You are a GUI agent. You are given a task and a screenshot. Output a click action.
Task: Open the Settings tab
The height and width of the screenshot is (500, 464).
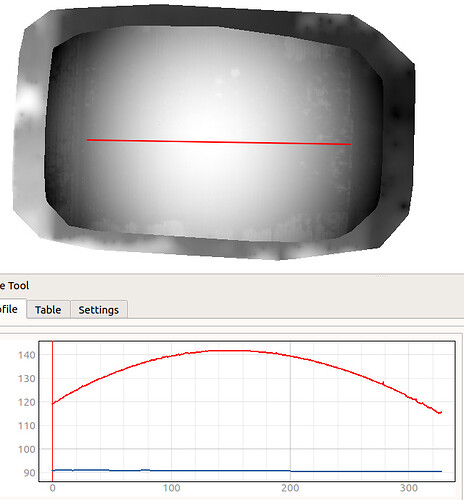pyautogui.click(x=99, y=310)
